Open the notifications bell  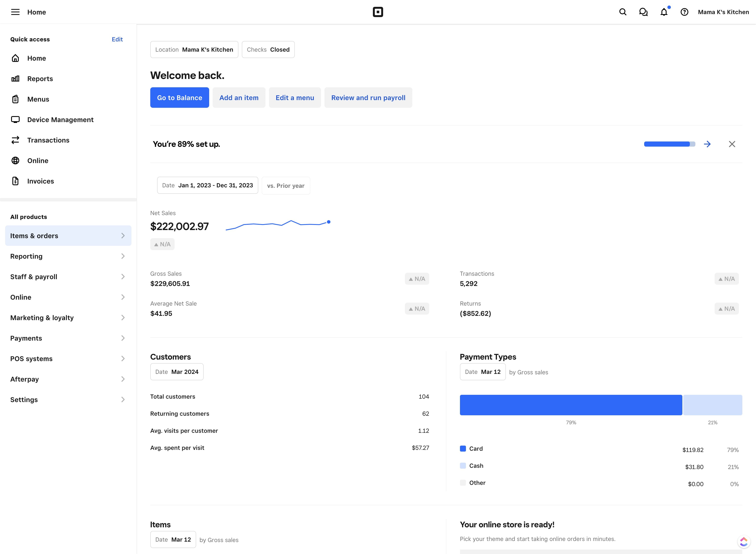[664, 12]
